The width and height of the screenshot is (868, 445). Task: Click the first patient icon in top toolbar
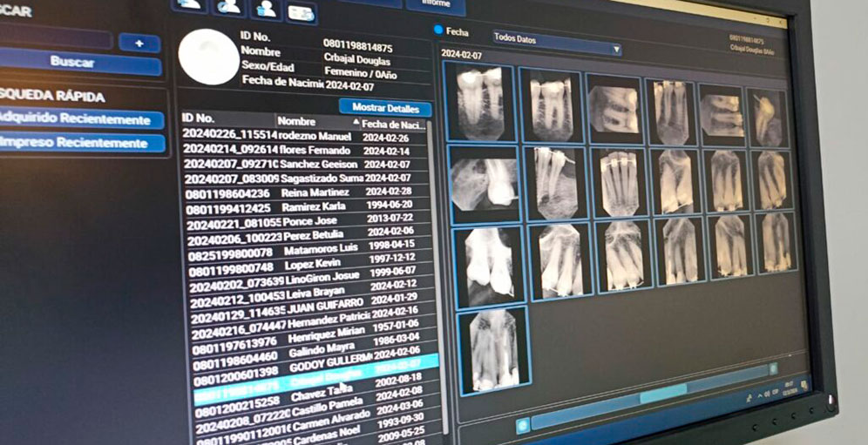pos(190,5)
